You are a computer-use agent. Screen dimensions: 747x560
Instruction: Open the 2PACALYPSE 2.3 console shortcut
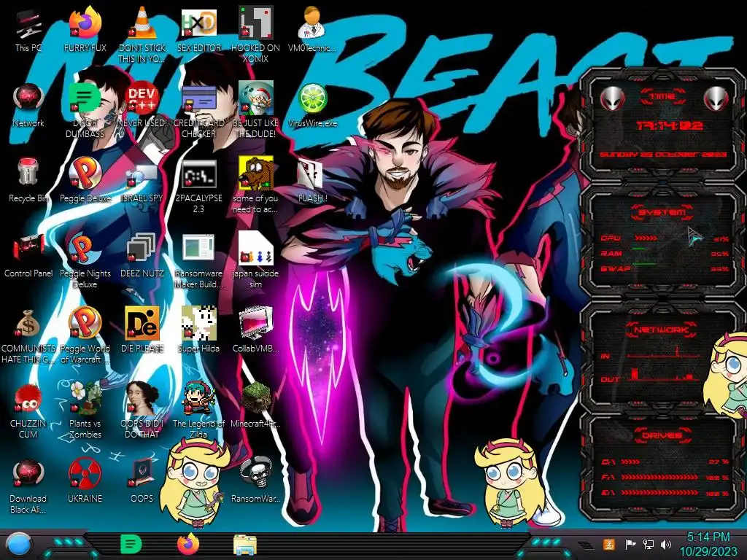click(198, 174)
